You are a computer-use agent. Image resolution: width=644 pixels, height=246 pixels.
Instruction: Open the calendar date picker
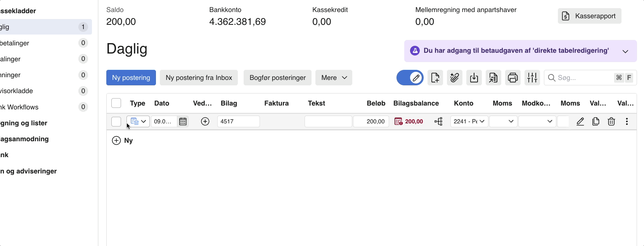183,121
